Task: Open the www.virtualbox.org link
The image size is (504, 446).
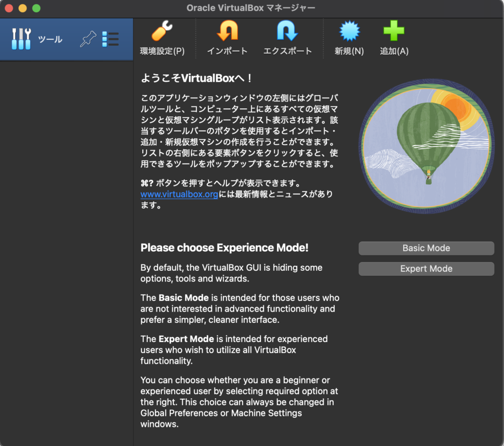Action: [179, 194]
